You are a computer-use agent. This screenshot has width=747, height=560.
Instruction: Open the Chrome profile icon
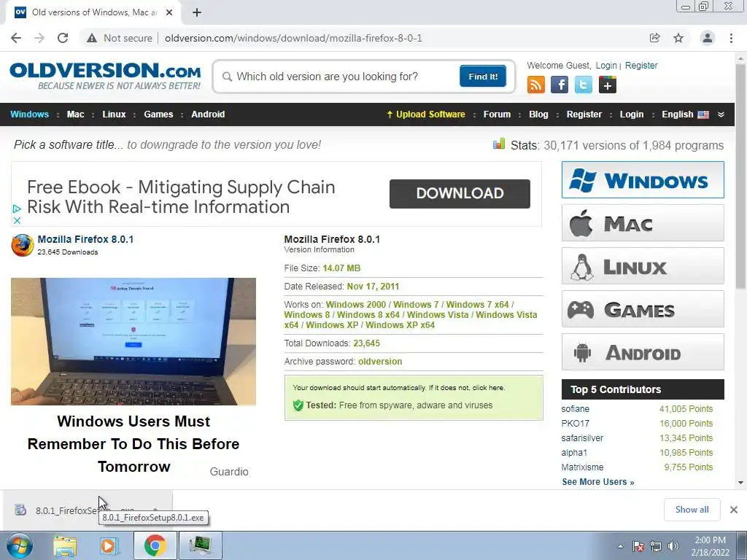[x=708, y=38]
